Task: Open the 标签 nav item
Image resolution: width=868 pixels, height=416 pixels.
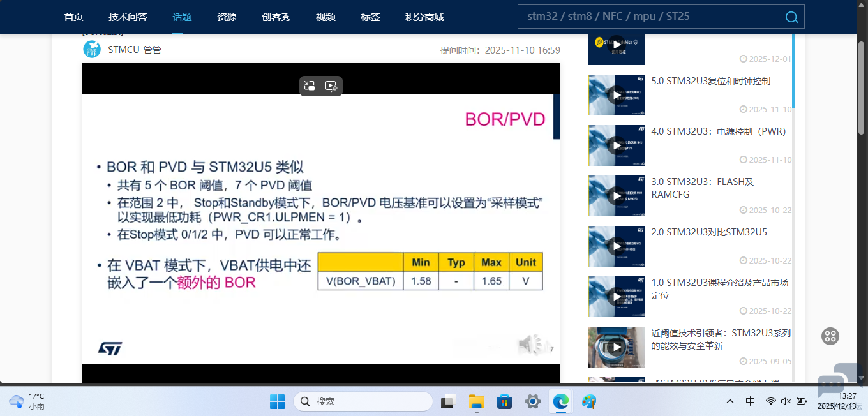Action: (370, 17)
